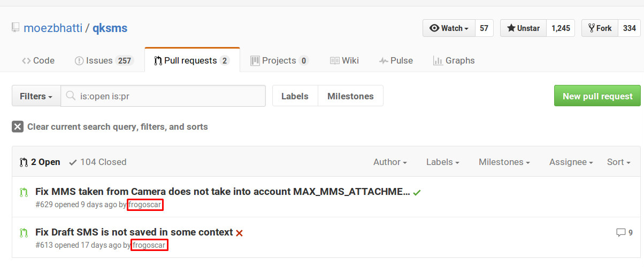This screenshot has width=644, height=267.
Task: Open the Fix Draft SMS pull request
Action: point(134,232)
